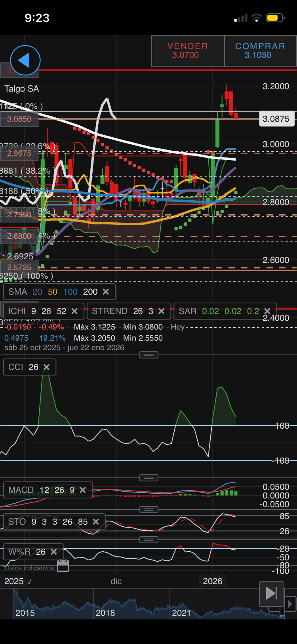297x644 pixels.
Task: Tap the battery icon in status bar
Action: click(275, 18)
